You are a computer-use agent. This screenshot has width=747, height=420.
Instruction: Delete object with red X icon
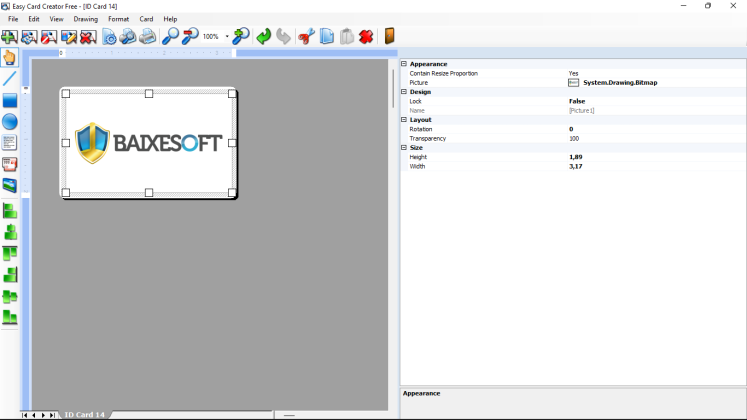click(366, 37)
